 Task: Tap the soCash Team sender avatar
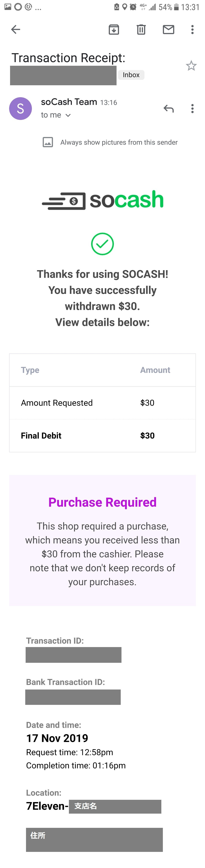[x=20, y=109]
